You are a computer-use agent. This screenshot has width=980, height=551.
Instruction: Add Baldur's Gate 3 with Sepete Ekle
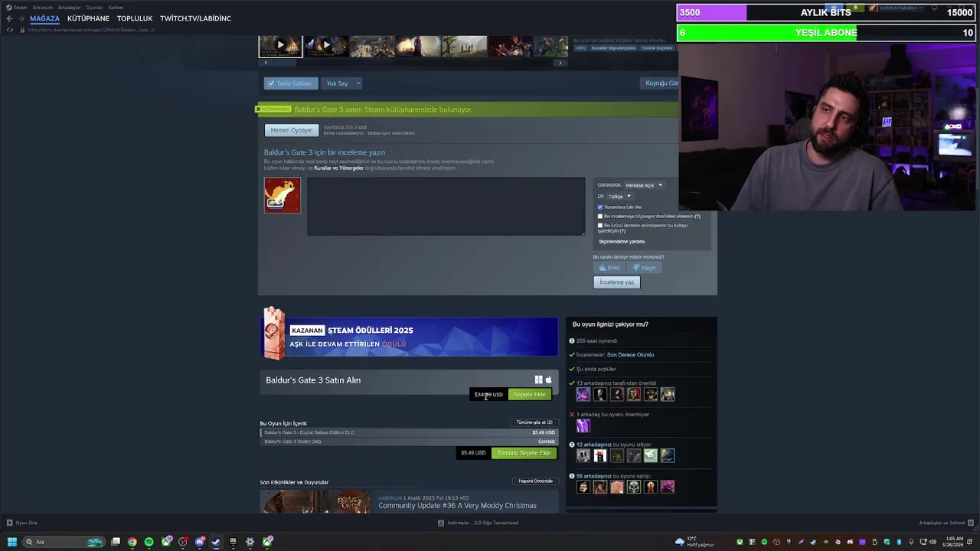(x=529, y=395)
